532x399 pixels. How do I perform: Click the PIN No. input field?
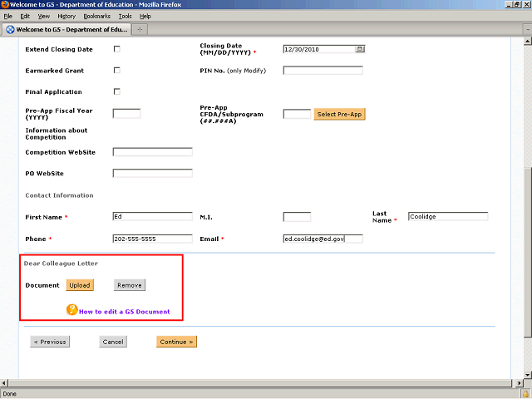tap(323, 70)
